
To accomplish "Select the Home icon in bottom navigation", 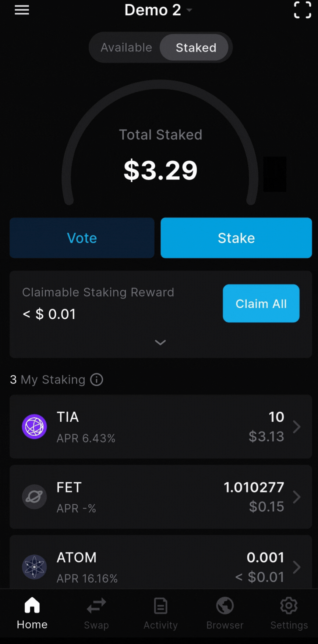I will pyautogui.click(x=32, y=611).
